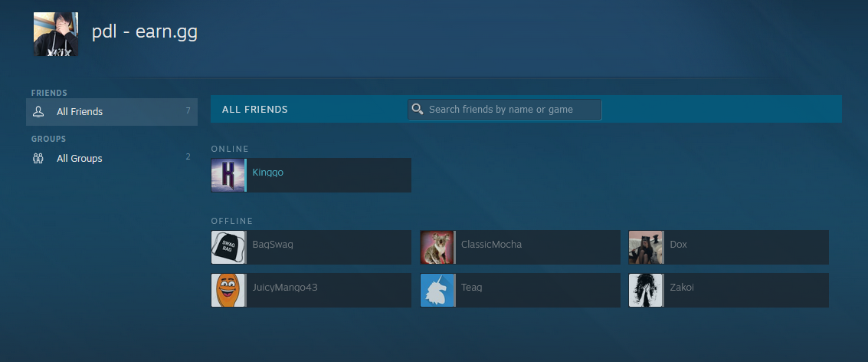This screenshot has width=868, height=362.
Task: Select All Groups in the sidebar
Action: pos(112,159)
